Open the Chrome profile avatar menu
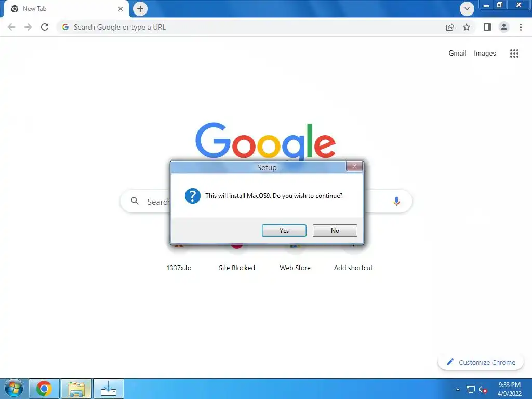Image resolution: width=532 pixels, height=399 pixels. [x=504, y=27]
